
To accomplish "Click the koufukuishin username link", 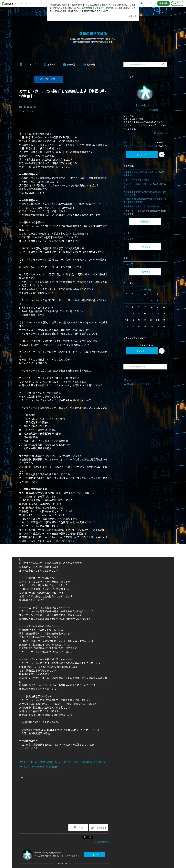I will point(145,105).
